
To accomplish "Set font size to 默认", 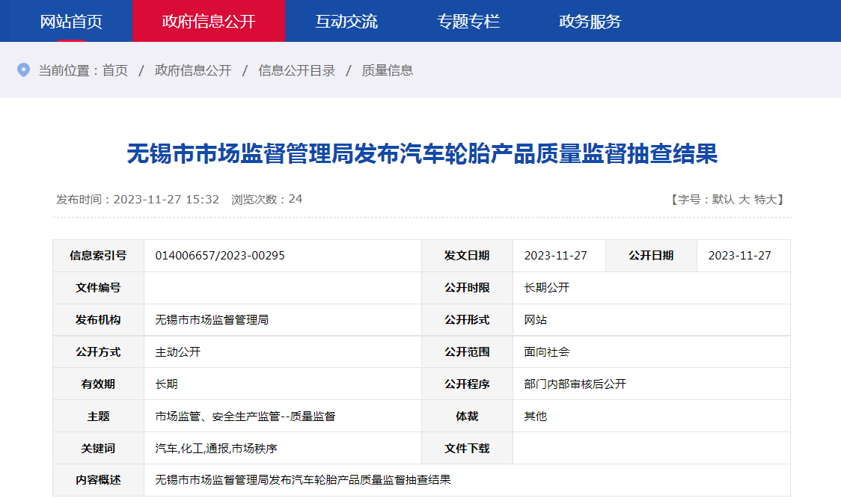I will [723, 200].
